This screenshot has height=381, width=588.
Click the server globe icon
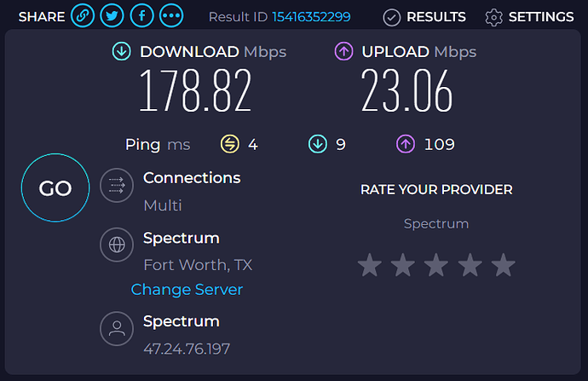[x=116, y=245]
